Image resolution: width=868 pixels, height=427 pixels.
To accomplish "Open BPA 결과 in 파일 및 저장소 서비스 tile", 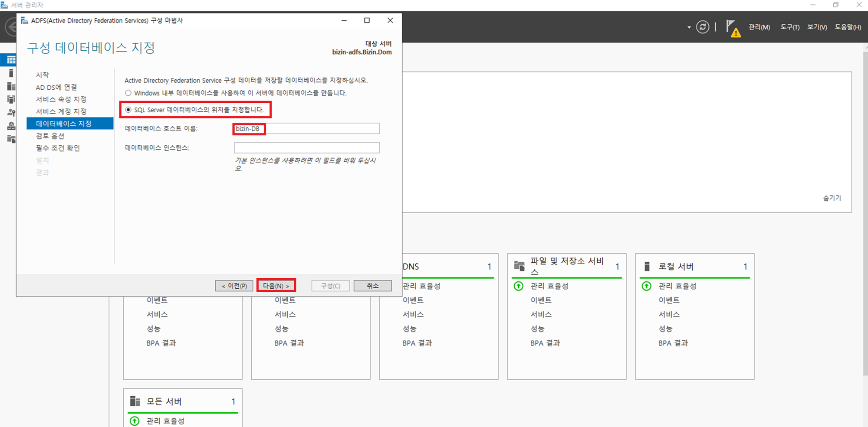I will 545,343.
